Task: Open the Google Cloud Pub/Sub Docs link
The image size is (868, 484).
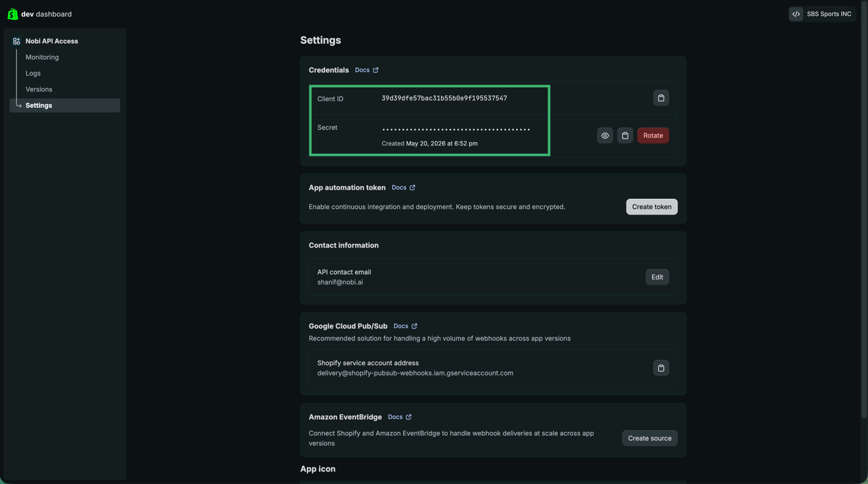Action: (x=405, y=326)
